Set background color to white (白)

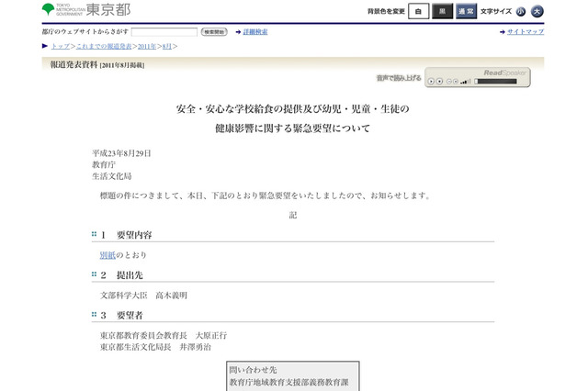coord(418,11)
